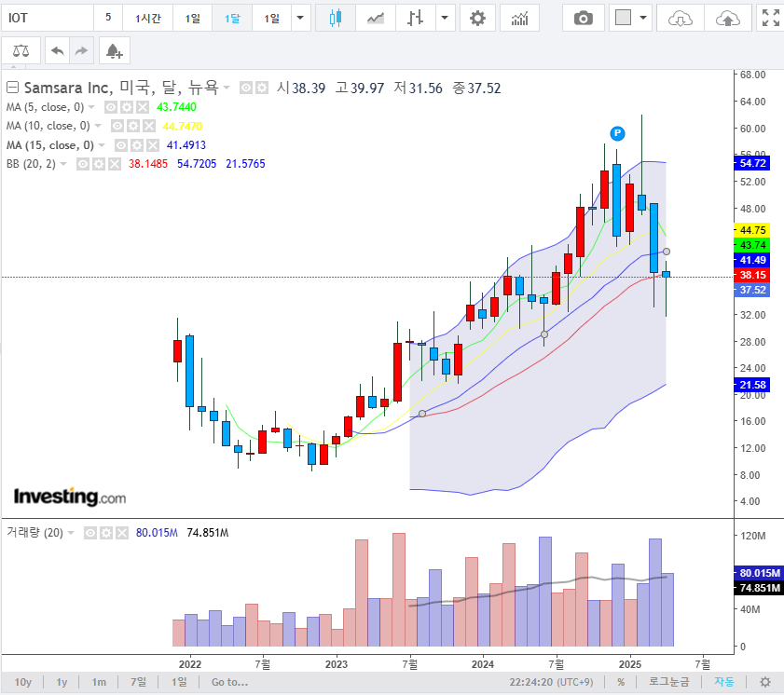Undo the last action with the left arrow
Screen dimensions: 784x695
coord(58,50)
